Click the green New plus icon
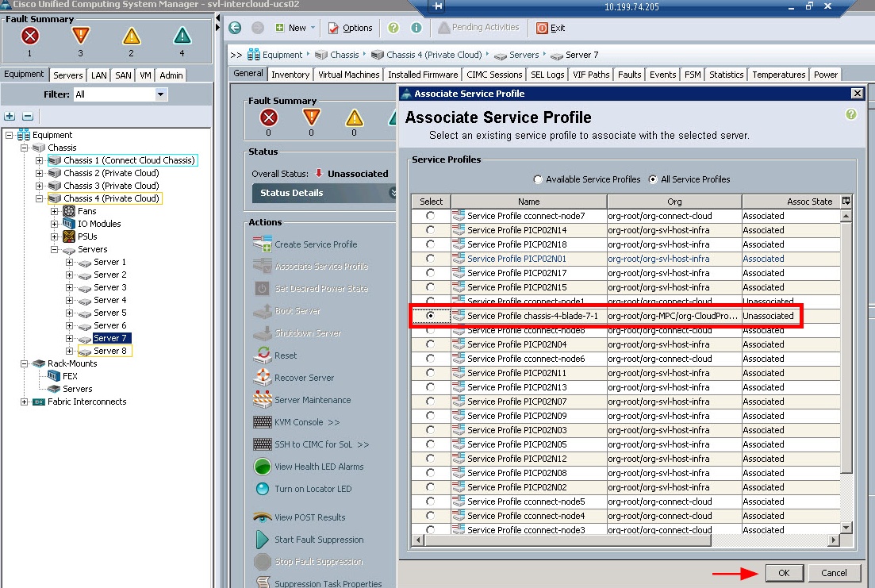The width and height of the screenshot is (875, 588). point(279,27)
